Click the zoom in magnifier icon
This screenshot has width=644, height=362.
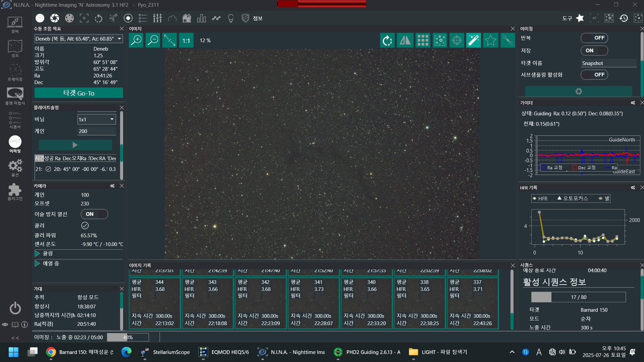coord(136,41)
